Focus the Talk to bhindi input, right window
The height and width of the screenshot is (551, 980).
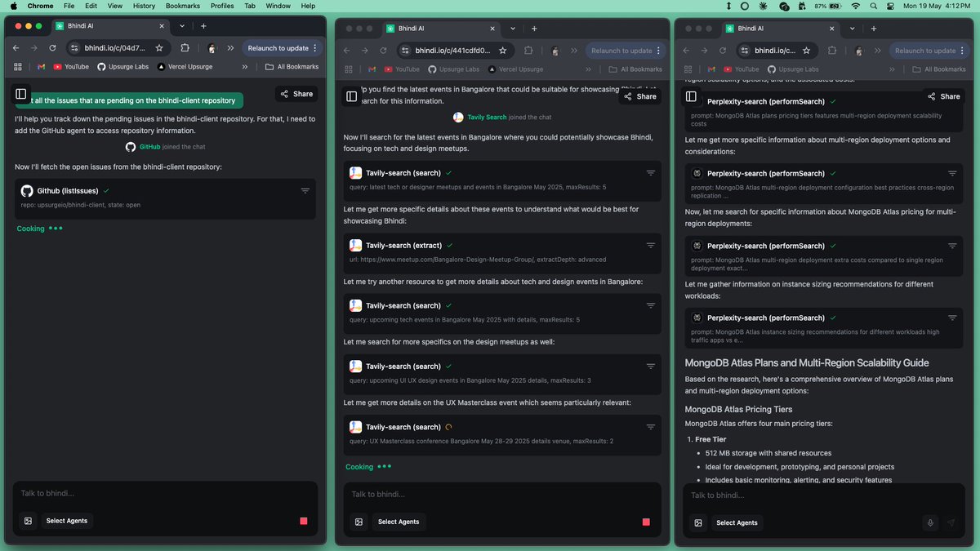click(825, 495)
